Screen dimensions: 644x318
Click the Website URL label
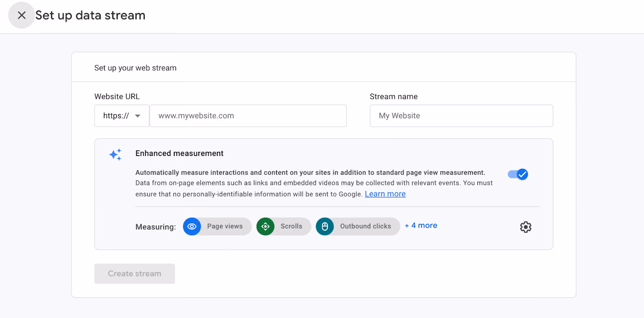[x=117, y=96]
